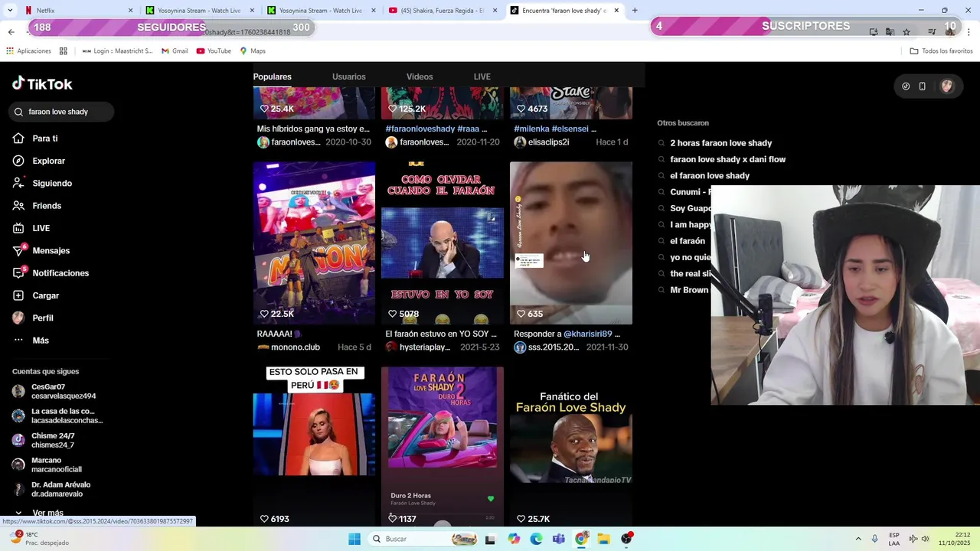
Task: Expand 'Ver más' followed accounts
Action: coord(40,512)
